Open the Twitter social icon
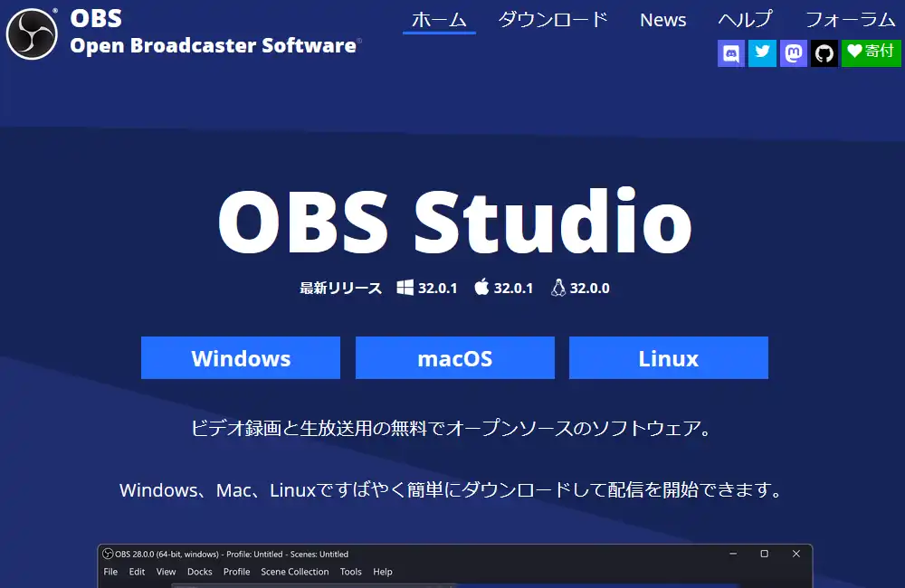 click(x=762, y=52)
